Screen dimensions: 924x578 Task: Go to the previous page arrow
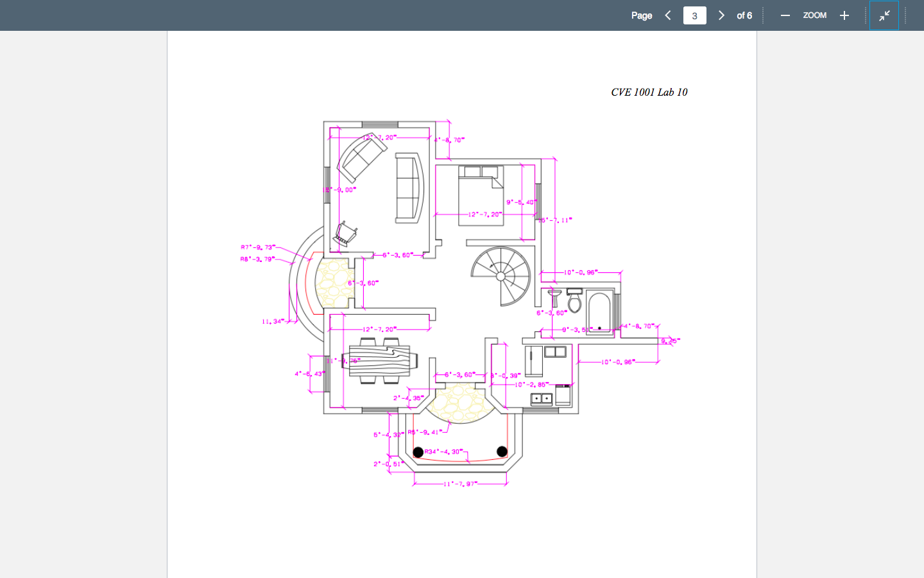click(668, 15)
